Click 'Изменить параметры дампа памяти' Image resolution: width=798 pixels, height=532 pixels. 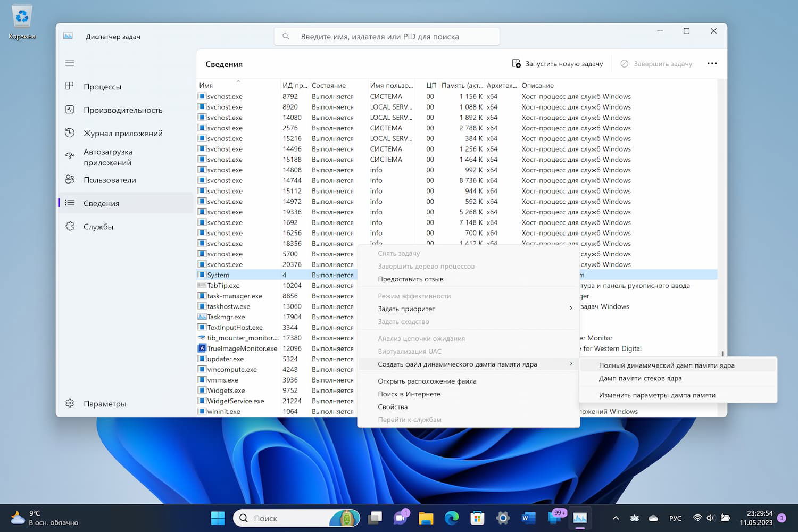click(656, 395)
